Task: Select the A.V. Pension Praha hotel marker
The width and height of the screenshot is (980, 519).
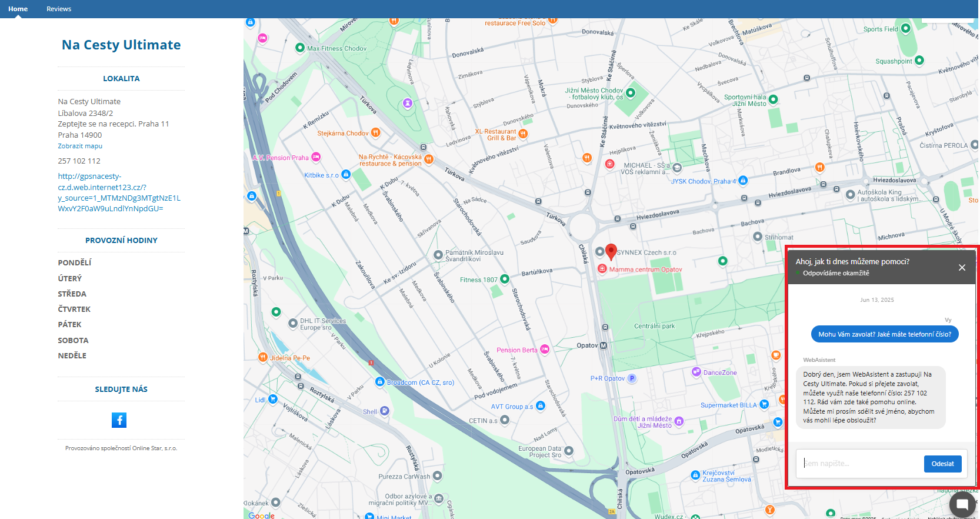Action: tap(316, 157)
